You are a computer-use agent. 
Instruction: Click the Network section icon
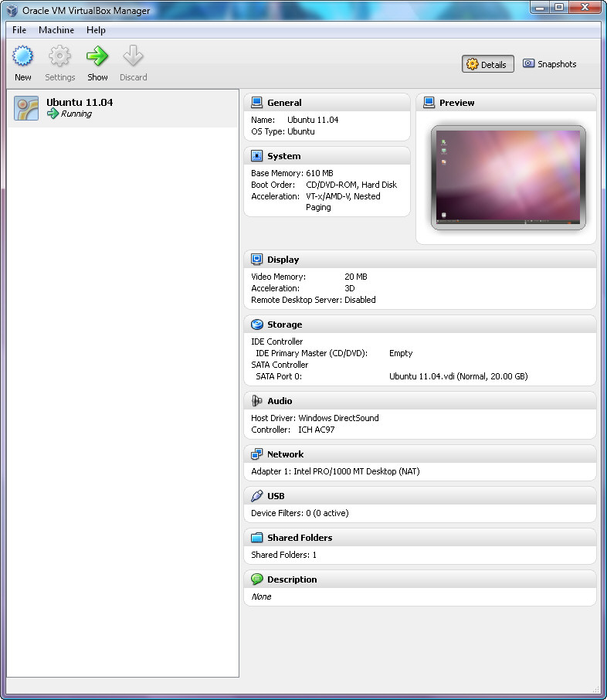click(x=257, y=454)
